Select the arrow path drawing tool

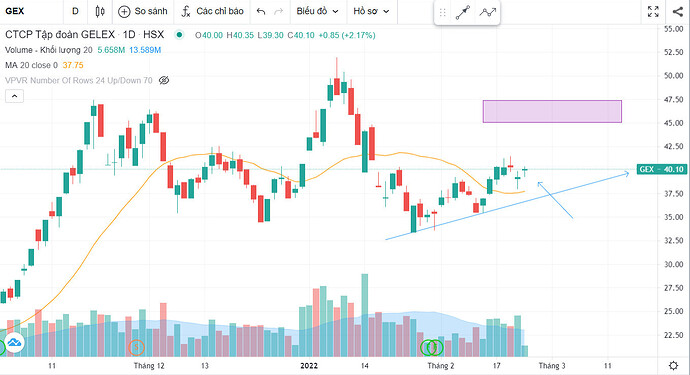pos(488,12)
